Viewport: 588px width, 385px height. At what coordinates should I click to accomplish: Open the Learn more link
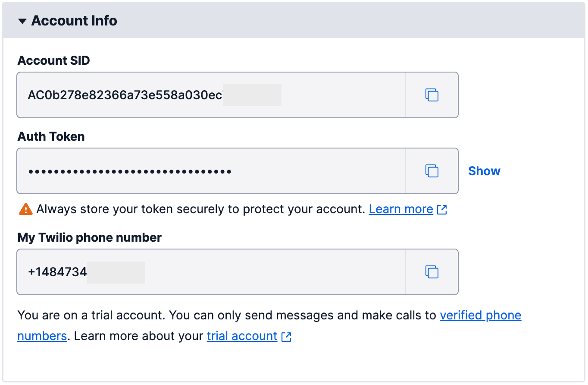click(x=401, y=209)
